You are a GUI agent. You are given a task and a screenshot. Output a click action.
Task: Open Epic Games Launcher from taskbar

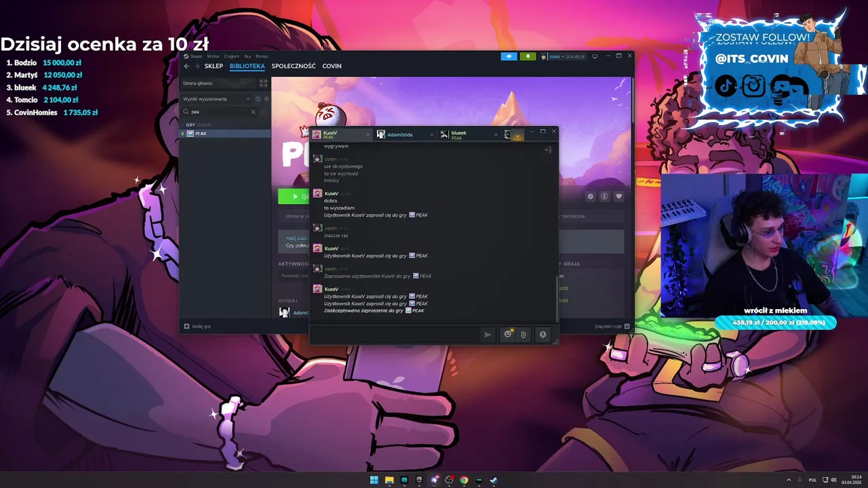[x=419, y=480]
